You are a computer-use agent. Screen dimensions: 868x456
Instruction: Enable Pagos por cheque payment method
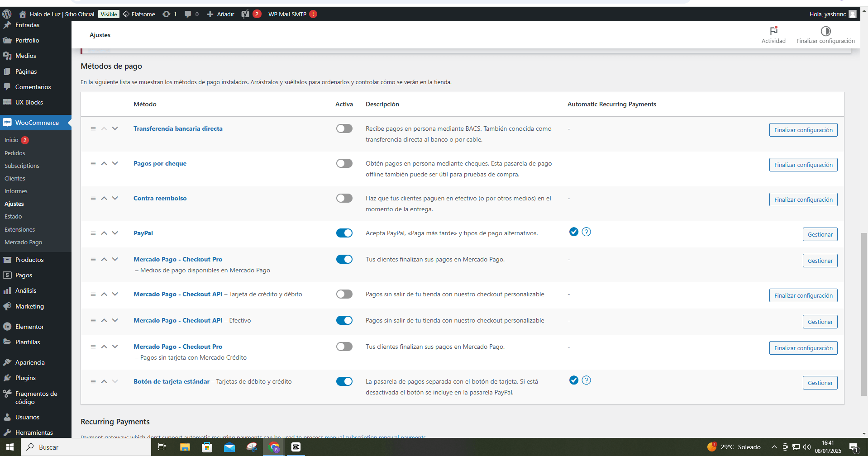click(x=344, y=164)
